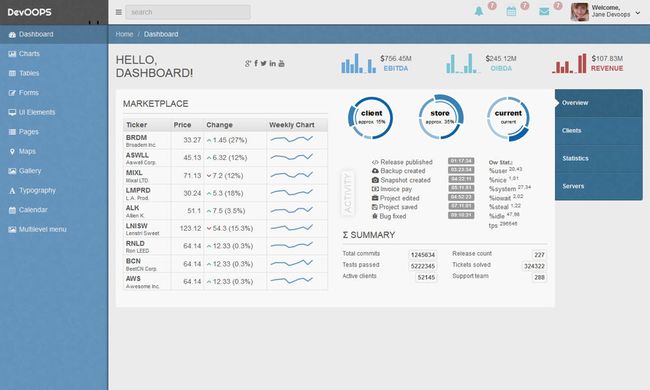Click the client donut chart
The height and width of the screenshot is (390, 650).
pos(371,118)
